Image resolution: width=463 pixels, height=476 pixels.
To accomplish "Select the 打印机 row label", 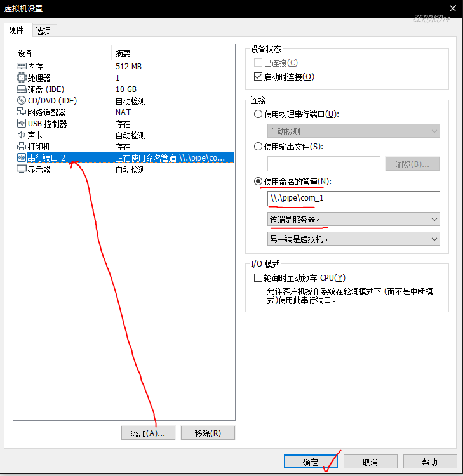I will pos(39,147).
